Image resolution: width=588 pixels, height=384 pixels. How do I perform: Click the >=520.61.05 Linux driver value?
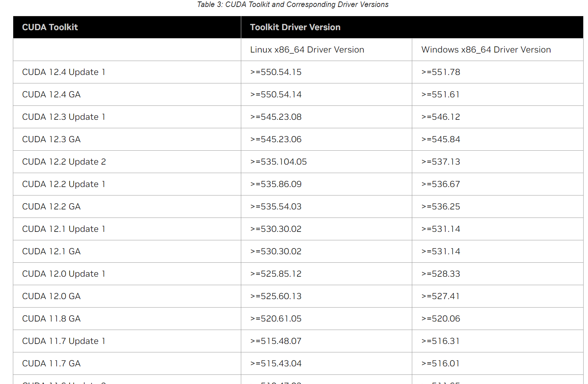tap(276, 319)
